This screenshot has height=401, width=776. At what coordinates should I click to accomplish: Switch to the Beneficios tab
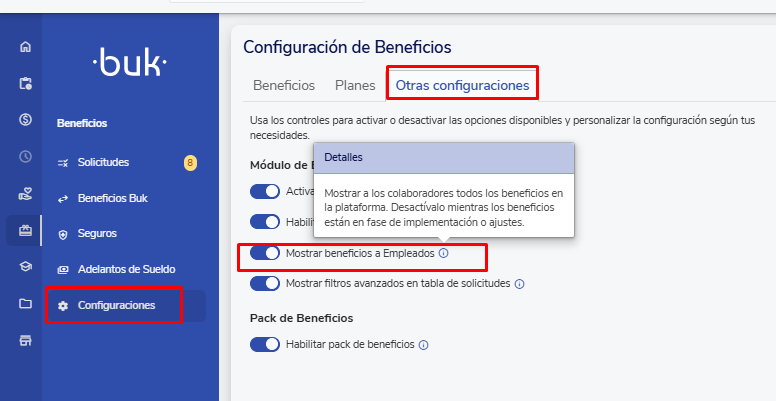(x=284, y=86)
